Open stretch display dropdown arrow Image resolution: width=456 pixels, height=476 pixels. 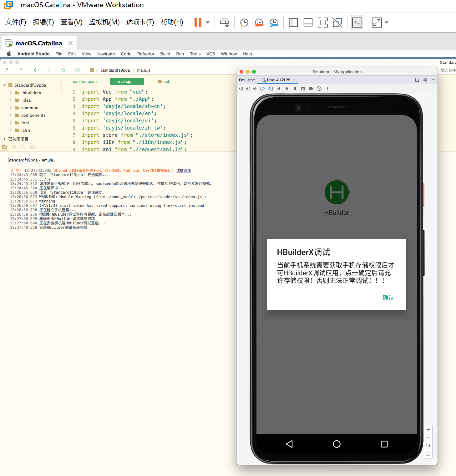coord(387,22)
